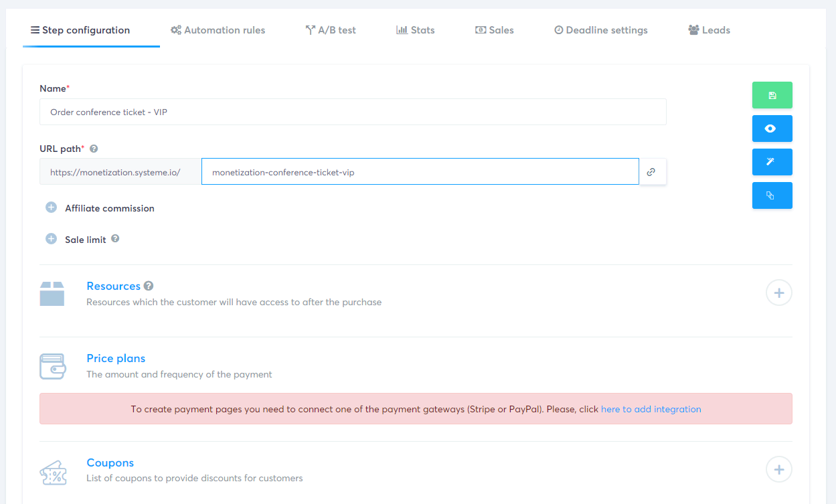
Task: Open the Stats tab
Action: [416, 30]
